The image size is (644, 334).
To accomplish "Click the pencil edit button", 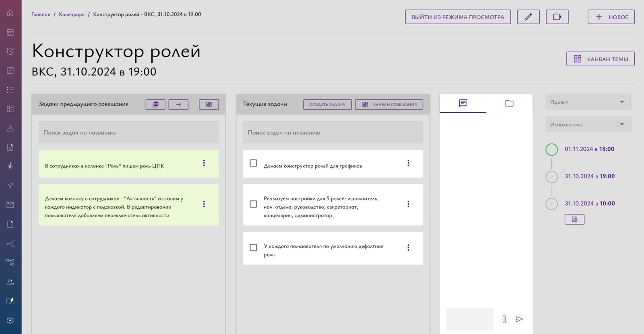I will pos(528,17).
